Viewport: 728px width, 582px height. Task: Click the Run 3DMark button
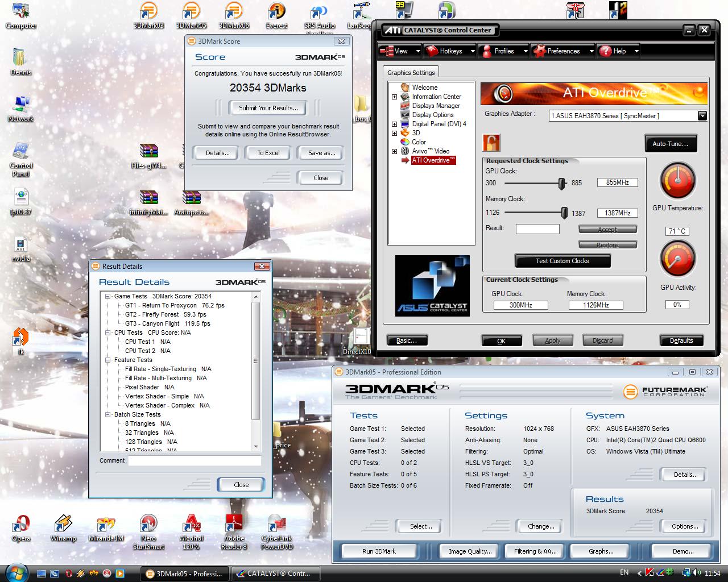(x=379, y=551)
